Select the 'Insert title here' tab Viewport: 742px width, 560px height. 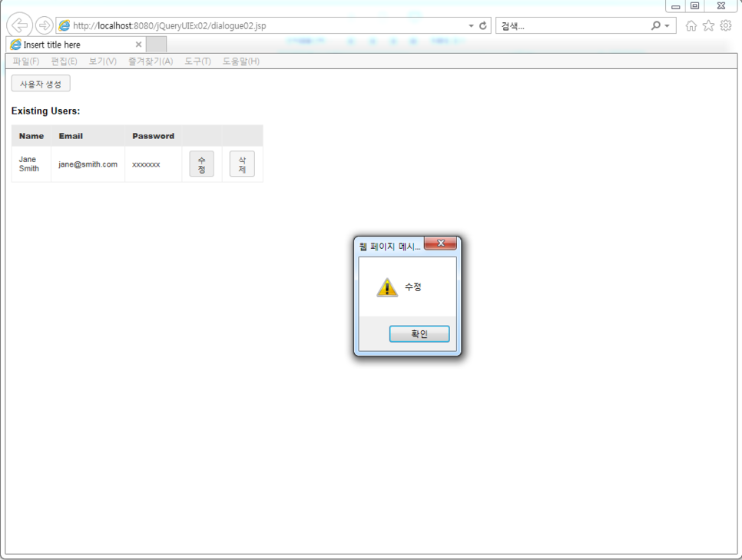pyautogui.click(x=76, y=45)
